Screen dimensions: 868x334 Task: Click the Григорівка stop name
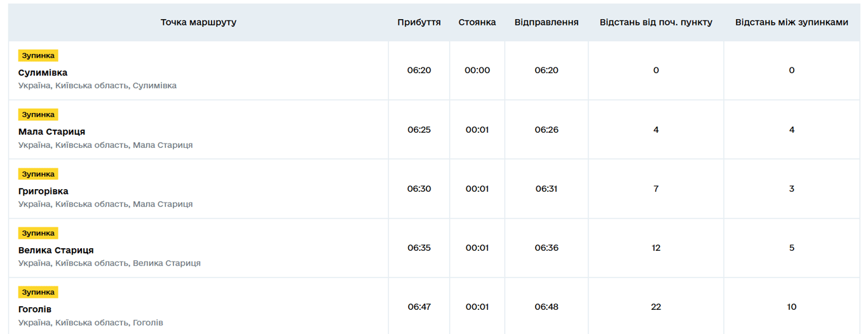click(43, 191)
